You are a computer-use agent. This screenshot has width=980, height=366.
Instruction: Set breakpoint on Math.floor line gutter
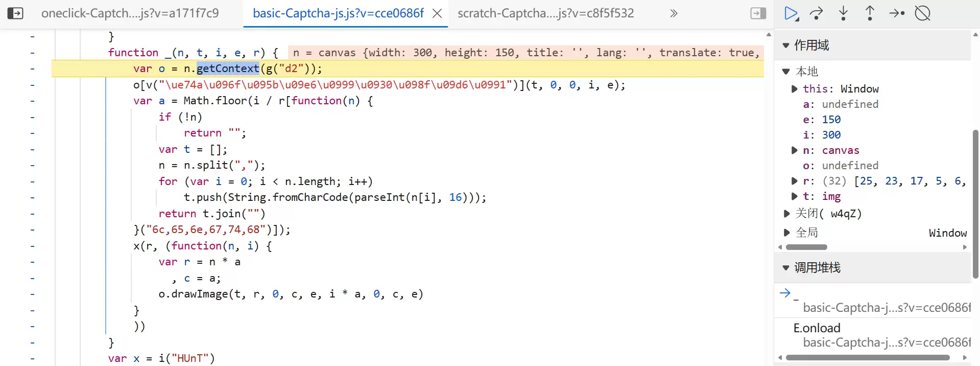tap(32, 101)
